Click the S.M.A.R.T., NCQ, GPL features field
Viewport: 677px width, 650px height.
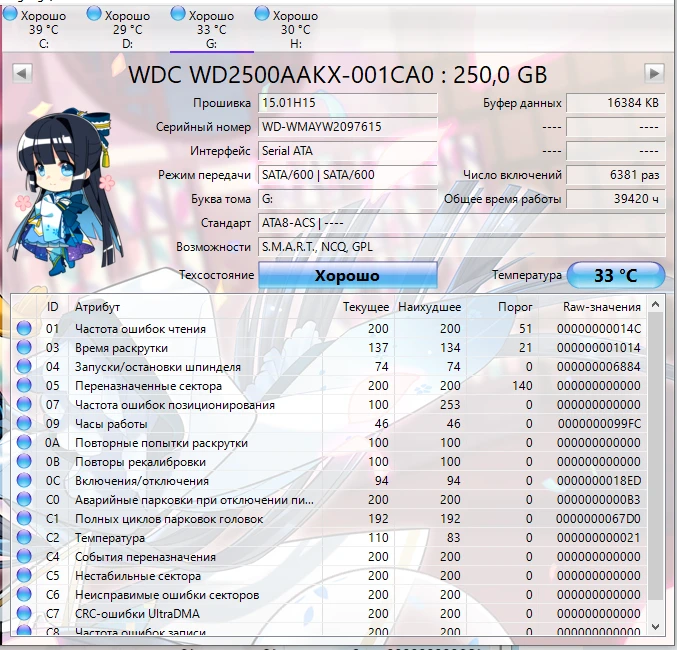coord(462,247)
